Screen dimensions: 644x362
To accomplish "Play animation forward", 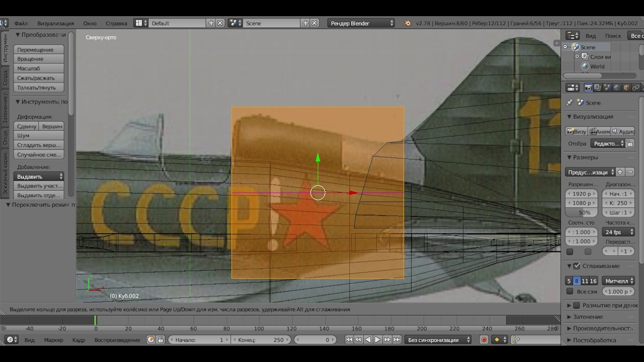I will 377,340.
